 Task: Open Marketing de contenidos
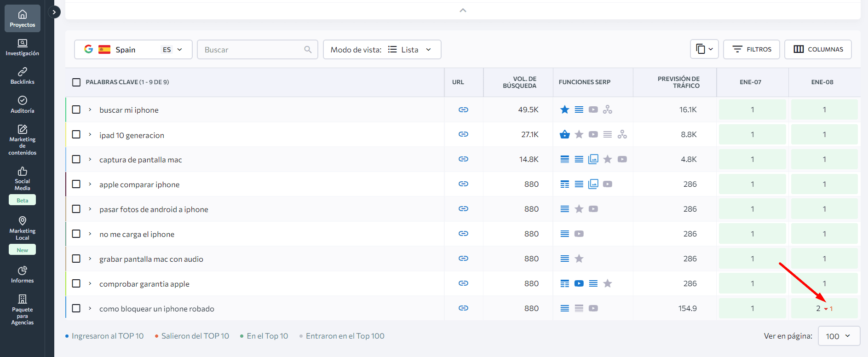23,140
